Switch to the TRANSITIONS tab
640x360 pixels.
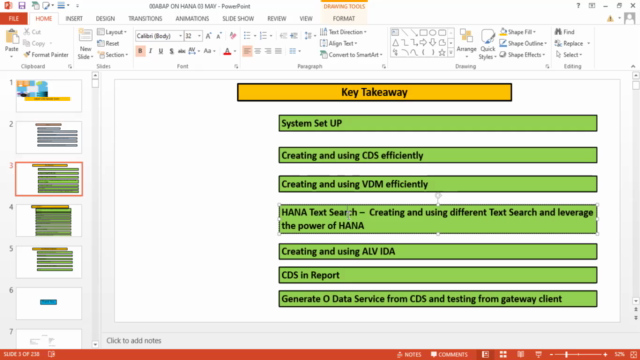(x=145, y=18)
